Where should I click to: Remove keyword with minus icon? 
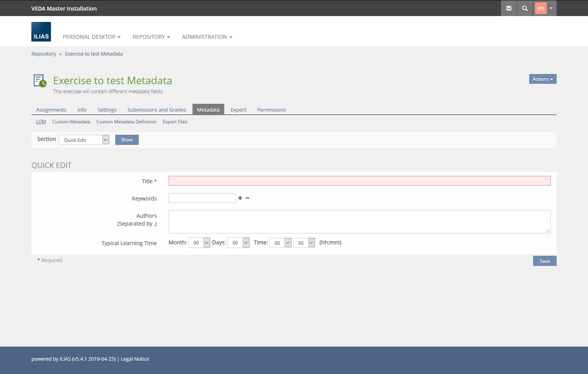click(247, 198)
